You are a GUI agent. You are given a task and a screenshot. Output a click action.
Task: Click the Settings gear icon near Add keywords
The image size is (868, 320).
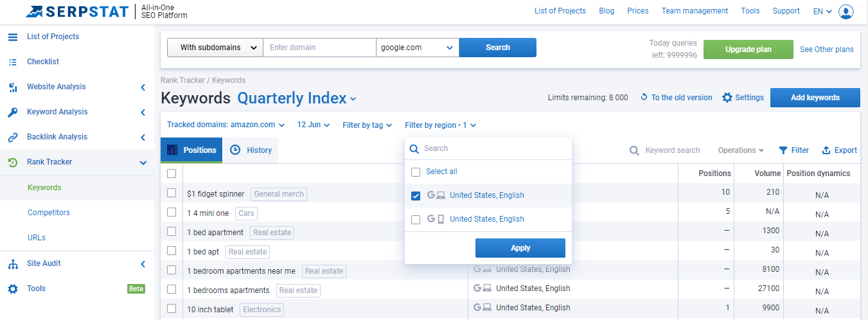(x=727, y=98)
